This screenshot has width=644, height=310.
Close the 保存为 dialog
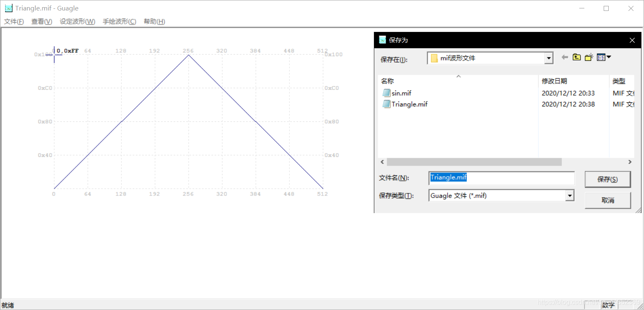point(632,40)
